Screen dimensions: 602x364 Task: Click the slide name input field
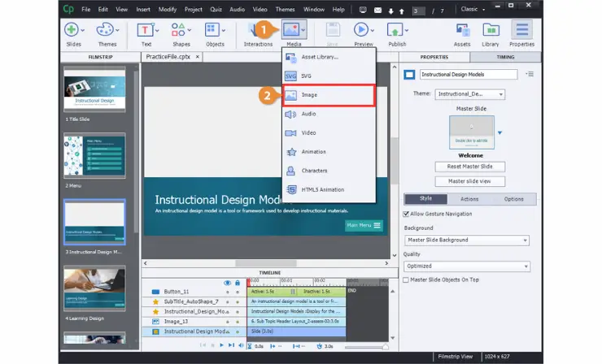click(x=469, y=75)
